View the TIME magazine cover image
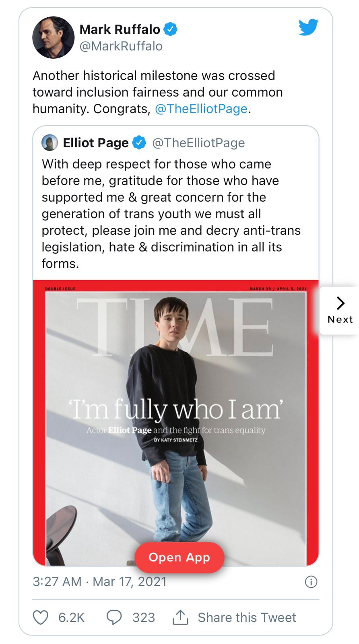 pos(176,423)
